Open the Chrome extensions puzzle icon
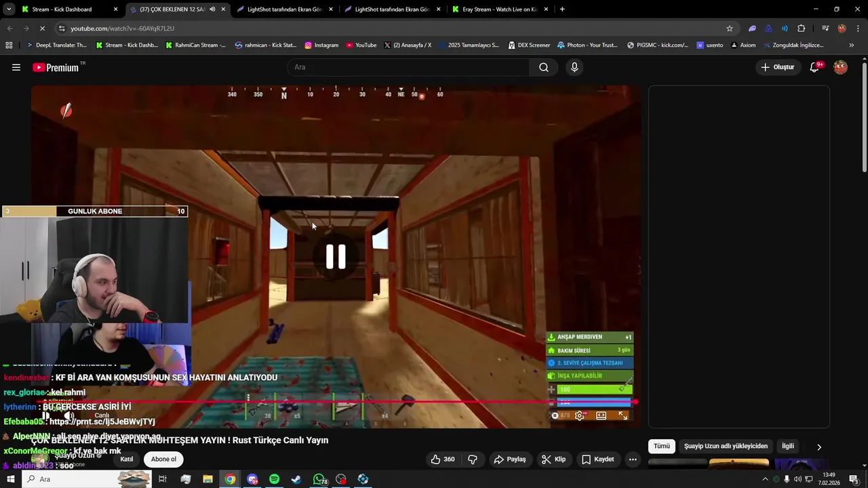This screenshot has width=868, height=488. click(x=802, y=28)
